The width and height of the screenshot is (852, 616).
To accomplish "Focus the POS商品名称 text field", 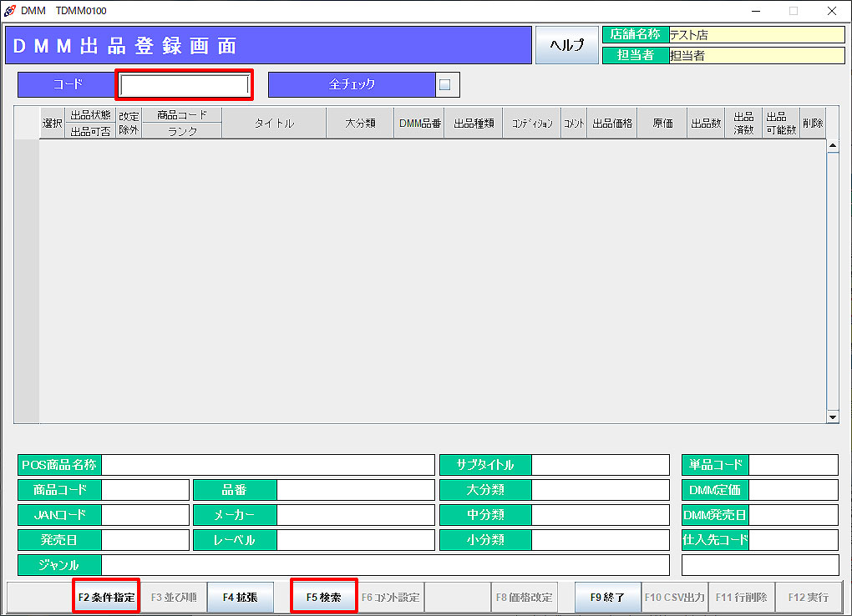I will tap(267, 465).
